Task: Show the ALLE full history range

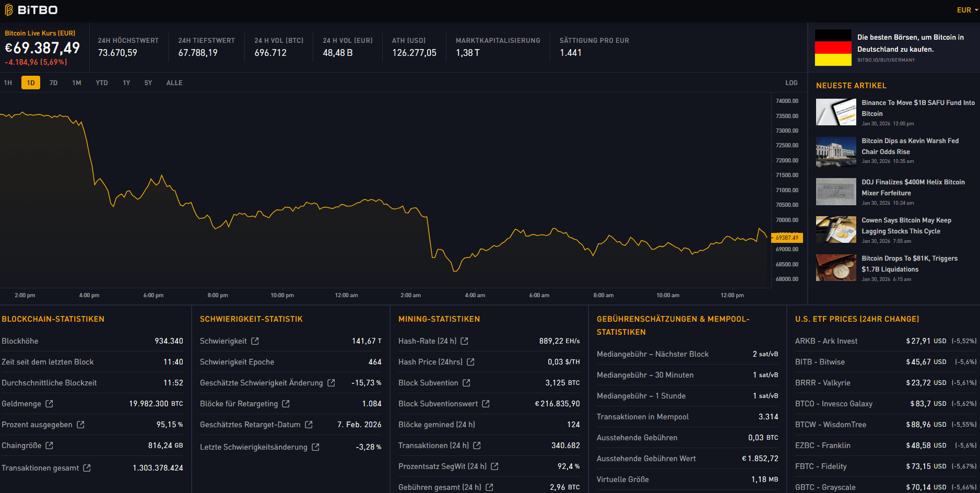Action: pyautogui.click(x=174, y=83)
